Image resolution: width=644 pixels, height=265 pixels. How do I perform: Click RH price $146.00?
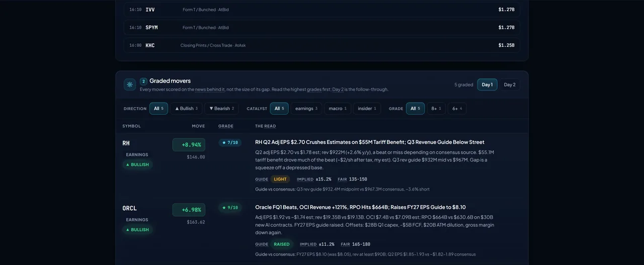(196, 157)
